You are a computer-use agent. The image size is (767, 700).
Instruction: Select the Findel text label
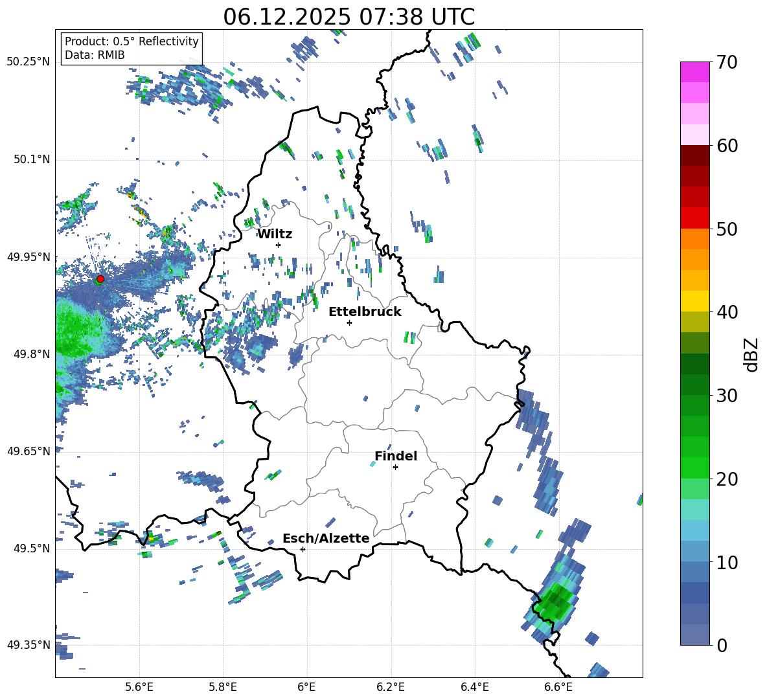coord(396,456)
